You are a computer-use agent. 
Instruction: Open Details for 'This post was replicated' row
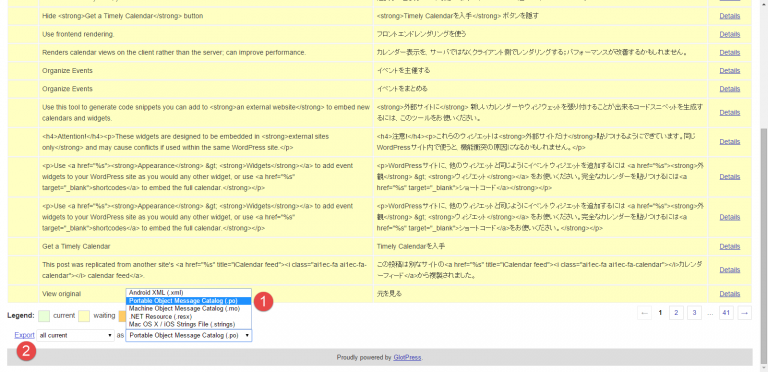click(729, 270)
